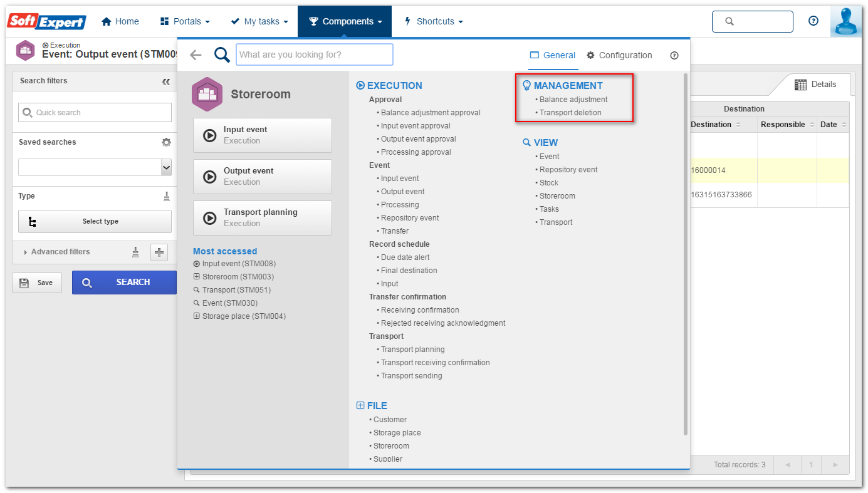Expand Advanced filters
Screen dimensions: 868x493
pos(57,252)
